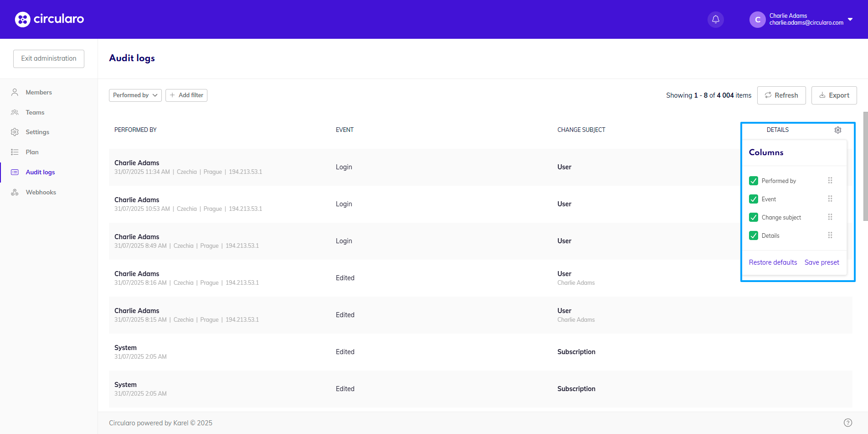Click the help question mark icon

coord(847,423)
